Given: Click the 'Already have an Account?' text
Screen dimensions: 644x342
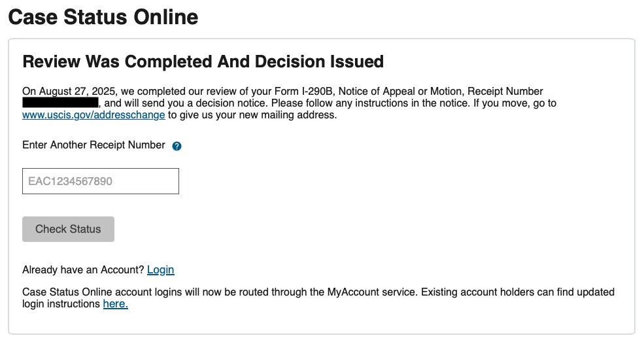Looking at the screenshot, I should pos(83,269).
